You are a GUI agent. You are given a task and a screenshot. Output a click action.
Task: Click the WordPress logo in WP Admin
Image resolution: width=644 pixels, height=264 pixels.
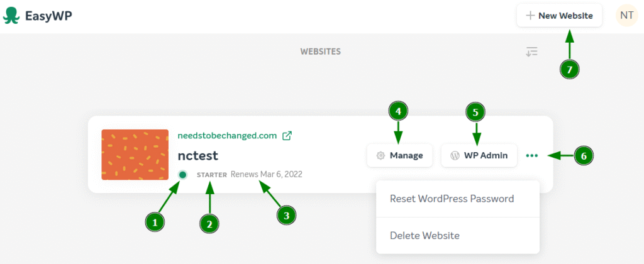point(455,155)
